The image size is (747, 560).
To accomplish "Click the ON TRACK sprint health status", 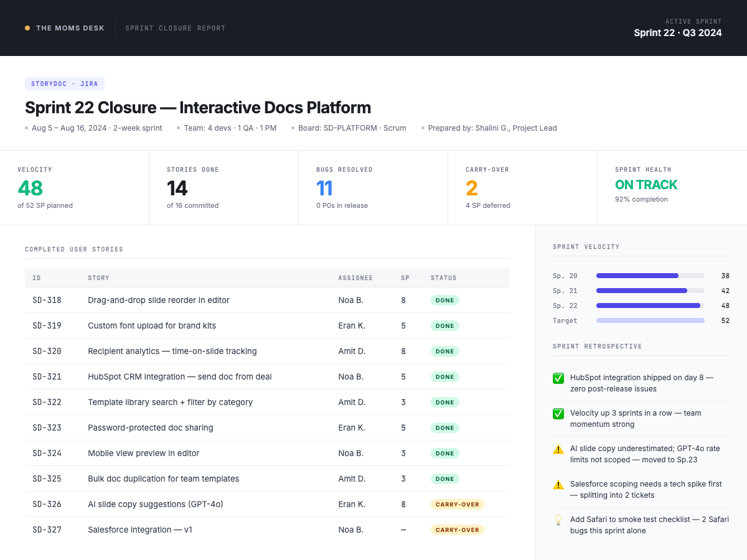I will pyautogui.click(x=646, y=185).
